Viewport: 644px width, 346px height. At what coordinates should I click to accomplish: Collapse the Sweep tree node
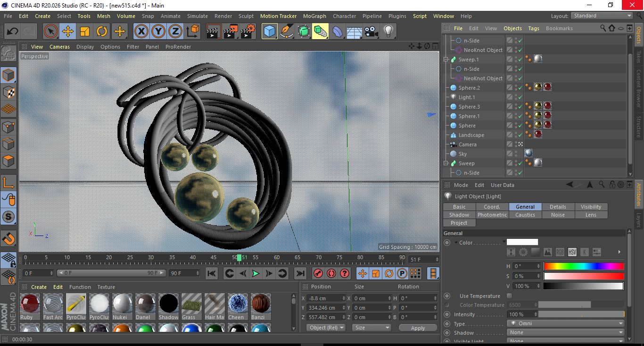point(446,163)
